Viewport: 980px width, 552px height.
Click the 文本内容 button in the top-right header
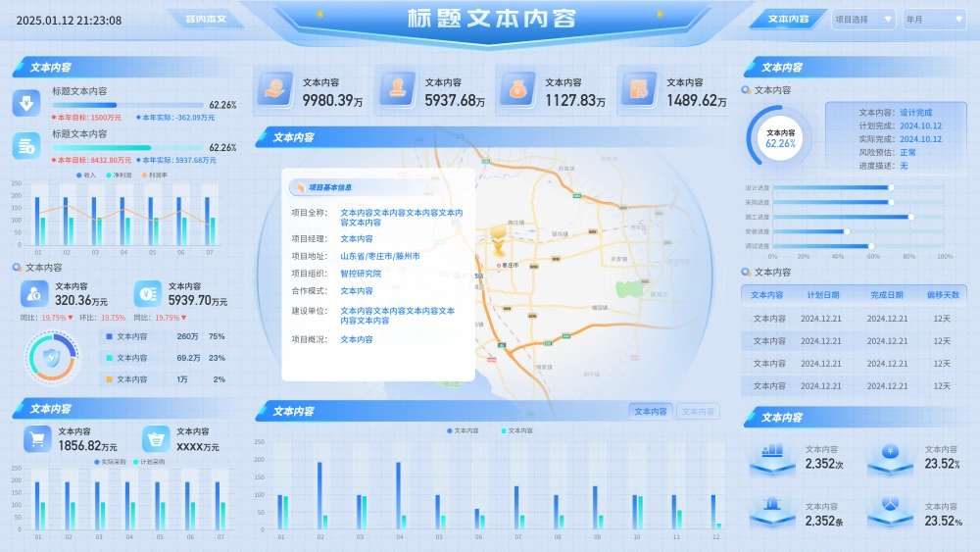coord(788,19)
